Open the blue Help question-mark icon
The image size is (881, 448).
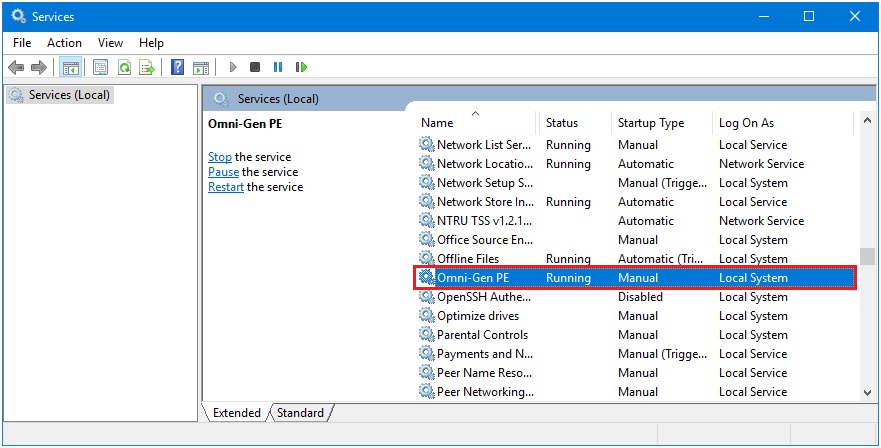(178, 68)
